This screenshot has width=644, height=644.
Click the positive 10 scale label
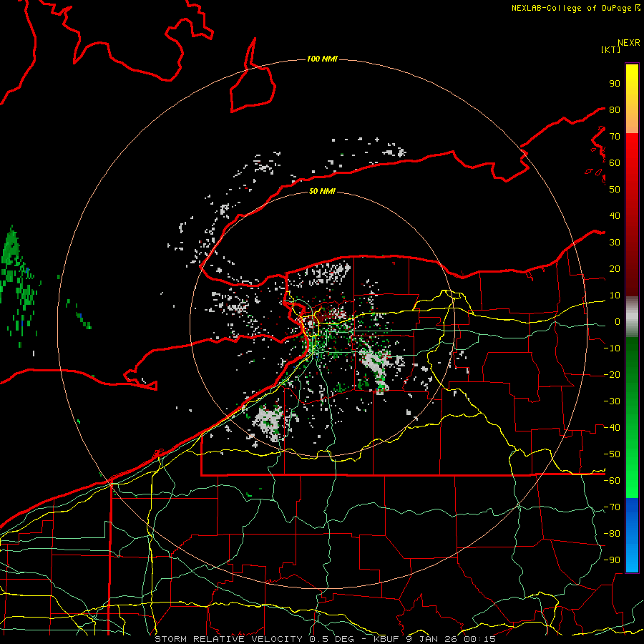[615, 296]
